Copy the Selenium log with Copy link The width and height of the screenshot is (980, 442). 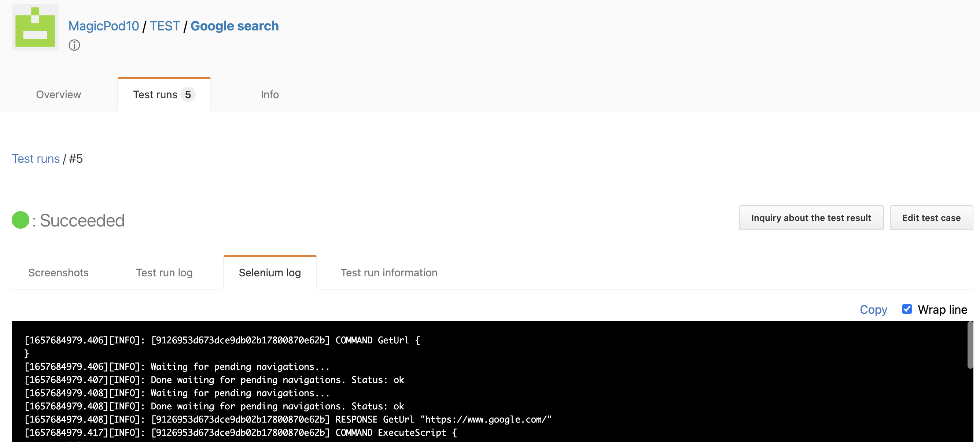(873, 309)
